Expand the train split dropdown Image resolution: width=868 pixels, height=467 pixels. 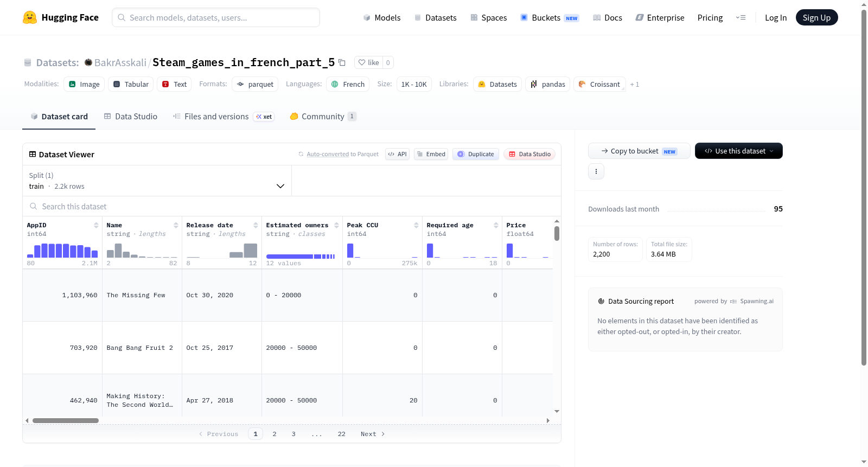157,181
